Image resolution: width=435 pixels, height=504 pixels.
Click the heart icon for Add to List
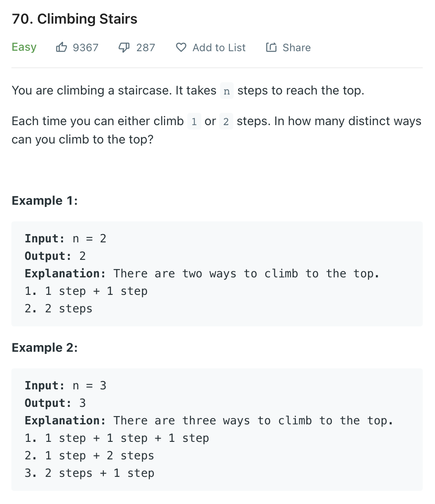click(181, 48)
